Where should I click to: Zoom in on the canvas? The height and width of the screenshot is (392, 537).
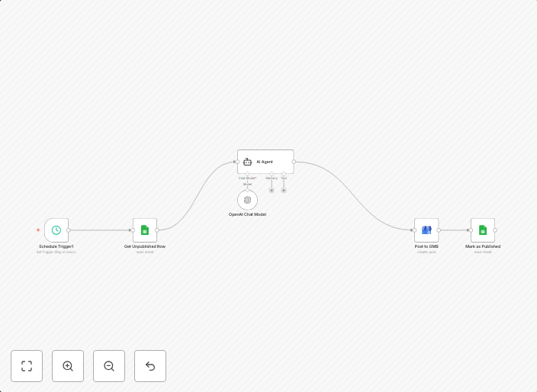coord(68,366)
